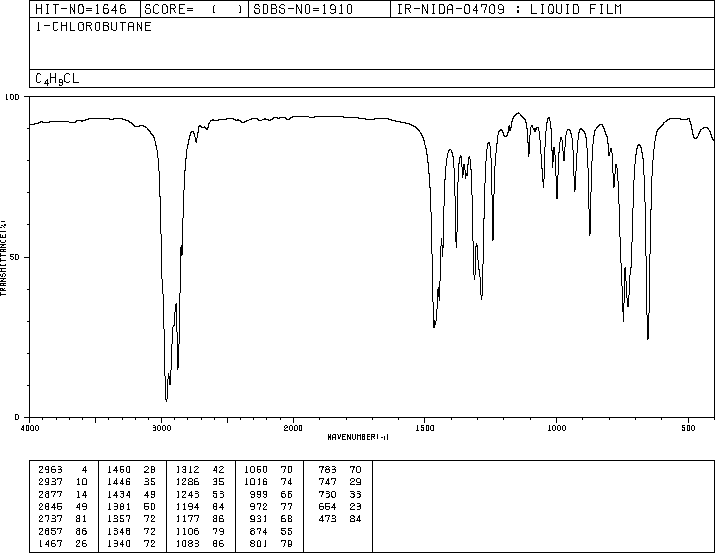The width and height of the screenshot is (715, 553).
Task: Select peak value 1016 in the table
Action: click(x=256, y=482)
